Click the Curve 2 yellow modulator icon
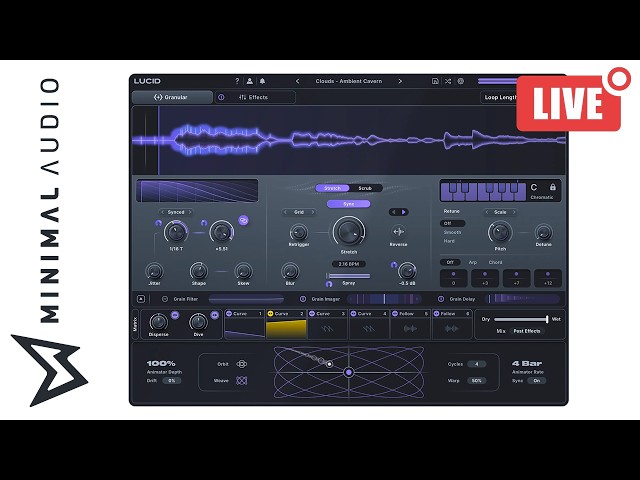 (270, 314)
